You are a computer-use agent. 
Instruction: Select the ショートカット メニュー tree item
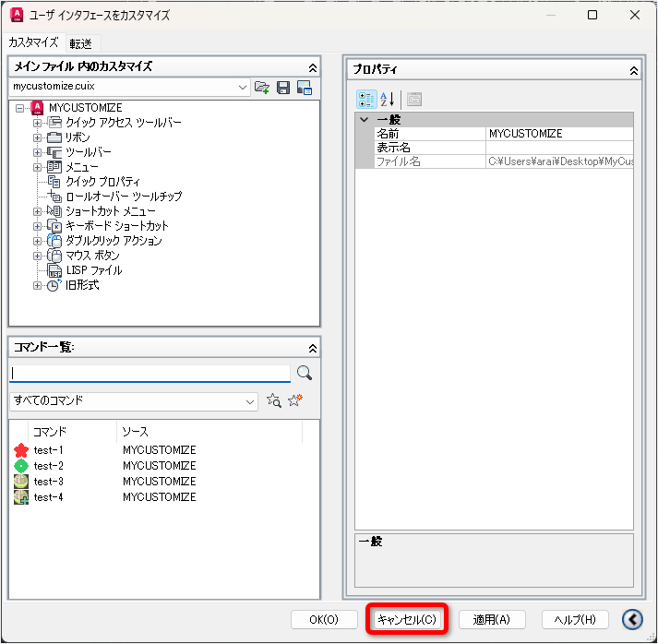tap(111, 211)
